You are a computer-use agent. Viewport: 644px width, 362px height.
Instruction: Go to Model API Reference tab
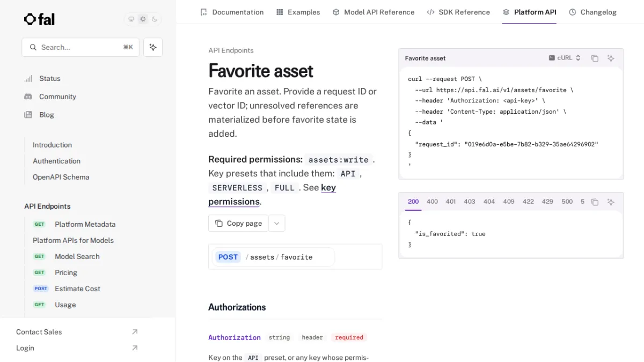(374, 12)
